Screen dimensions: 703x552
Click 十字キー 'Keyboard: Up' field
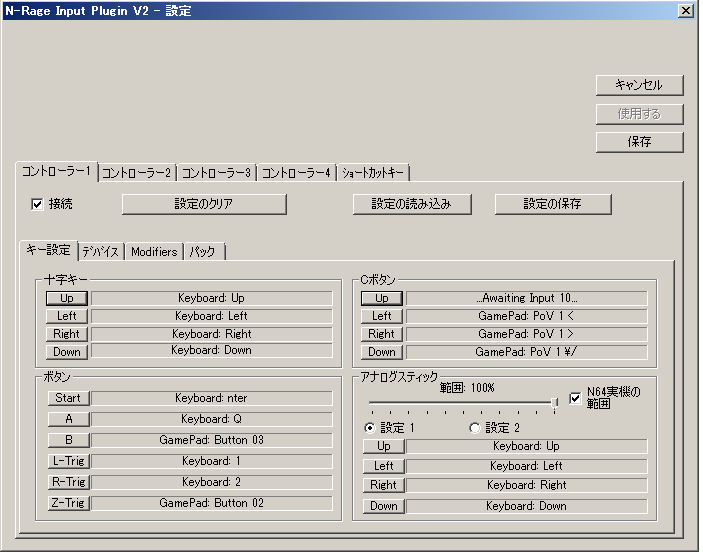click(212, 298)
